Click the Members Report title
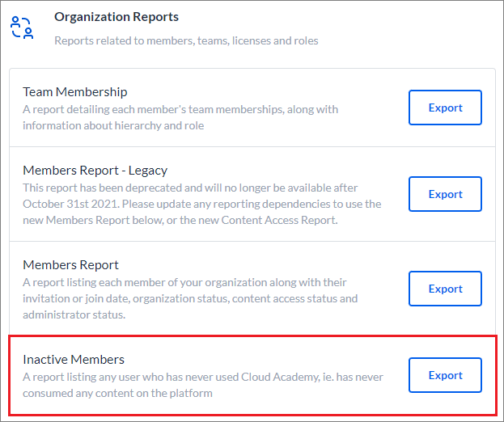The width and height of the screenshot is (504, 422). 70,265
